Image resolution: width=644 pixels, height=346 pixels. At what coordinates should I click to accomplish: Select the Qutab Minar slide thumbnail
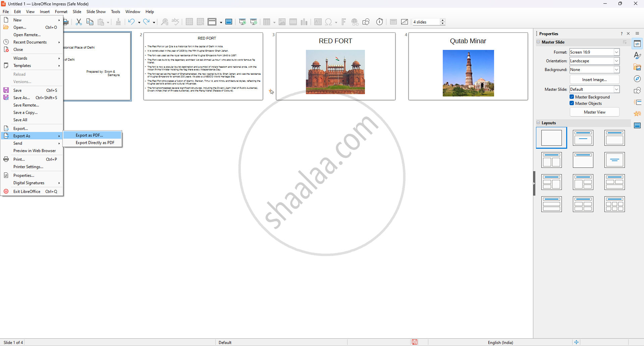(x=468, y=66)
